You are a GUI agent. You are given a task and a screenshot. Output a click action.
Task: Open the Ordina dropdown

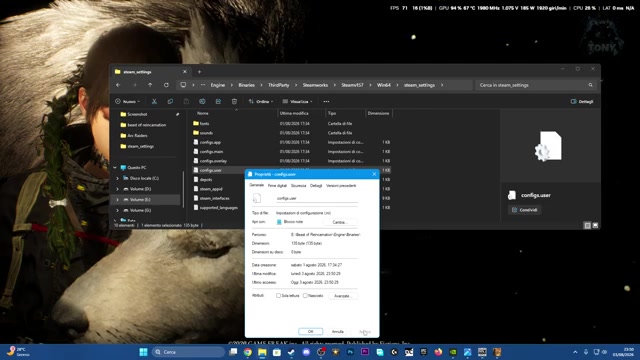pos(260,101)
